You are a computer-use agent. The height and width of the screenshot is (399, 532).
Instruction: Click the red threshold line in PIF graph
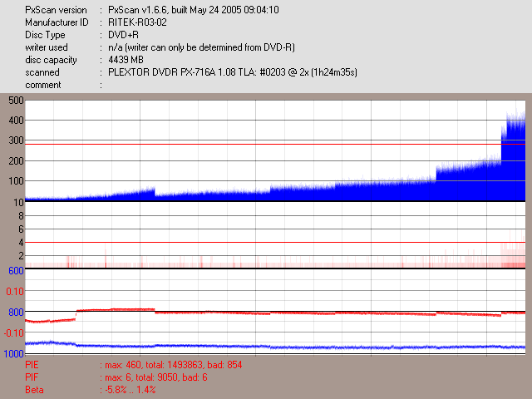click(275, 242)
